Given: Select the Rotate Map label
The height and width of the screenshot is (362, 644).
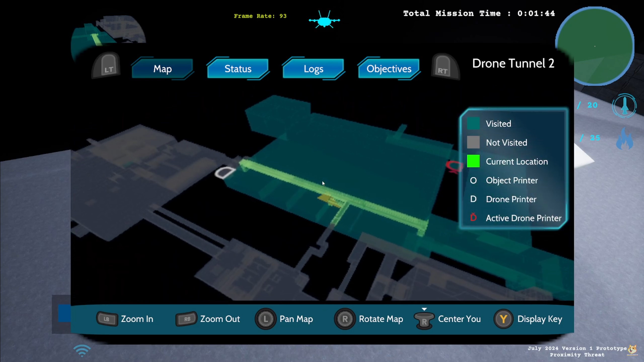Looking at the screenshot, I should tap(381, 319).
